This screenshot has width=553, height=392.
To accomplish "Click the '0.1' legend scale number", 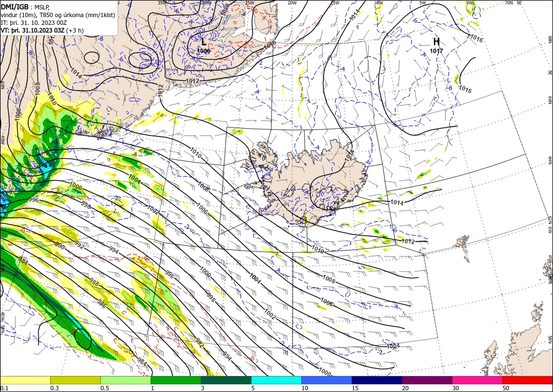I will 3,388.
